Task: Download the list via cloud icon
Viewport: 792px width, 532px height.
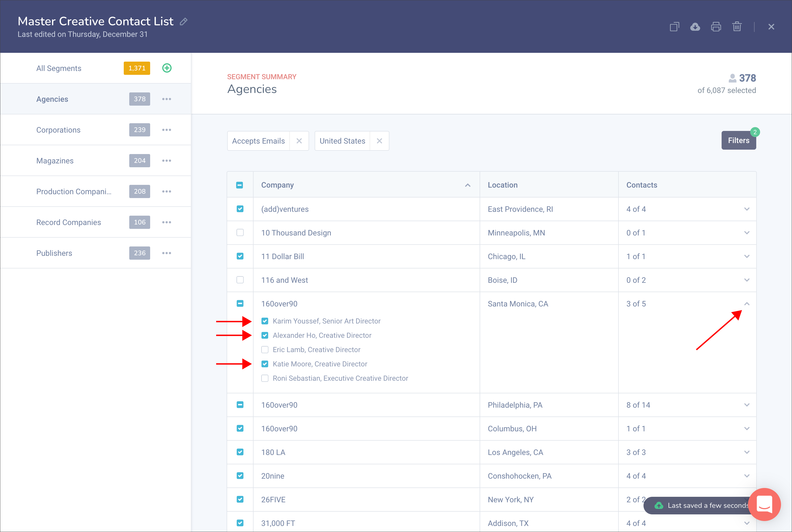Action: (695, 27)
